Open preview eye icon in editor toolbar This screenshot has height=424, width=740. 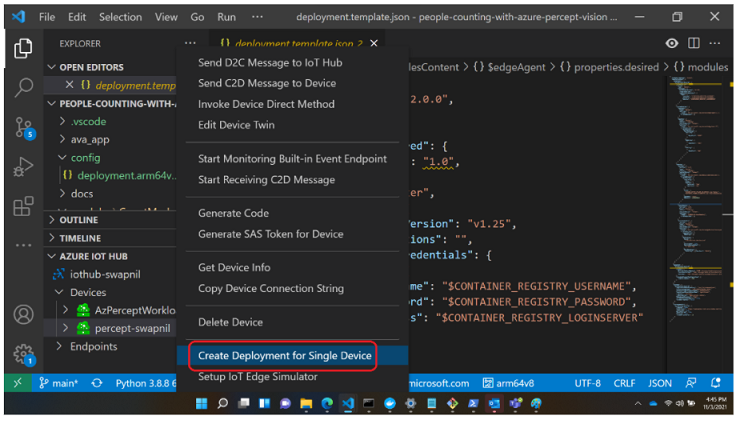672,43
